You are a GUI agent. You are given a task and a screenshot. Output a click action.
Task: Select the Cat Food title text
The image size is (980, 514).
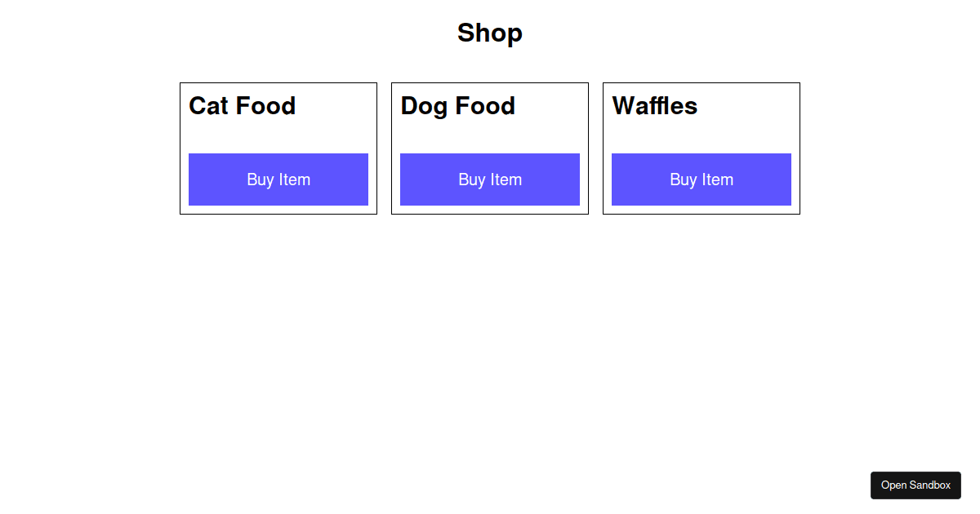243,106
